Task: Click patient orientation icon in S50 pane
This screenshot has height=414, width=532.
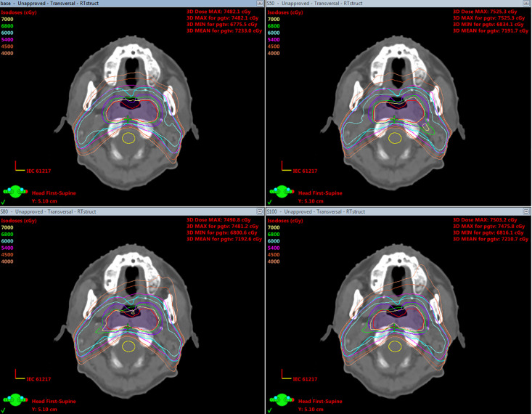Action: (282, 192)
